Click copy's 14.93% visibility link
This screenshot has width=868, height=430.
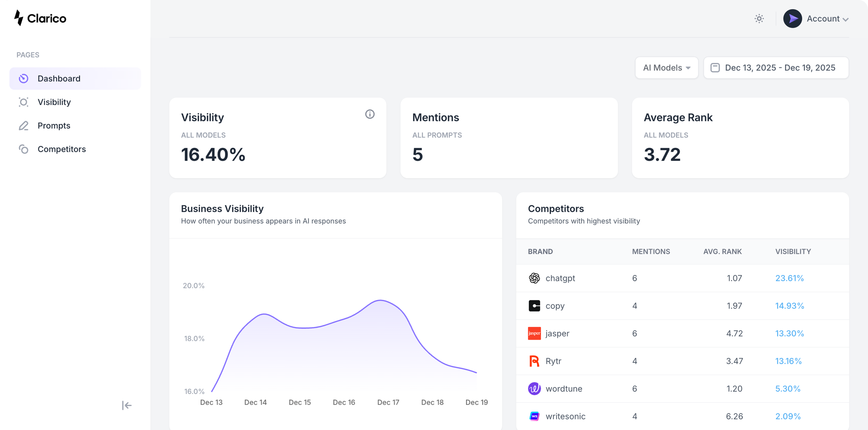(789, 306)
